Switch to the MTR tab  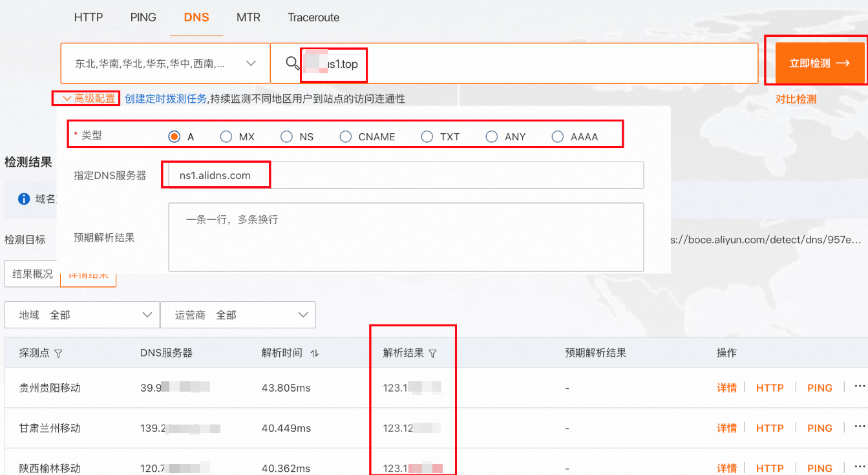(248, 17)
